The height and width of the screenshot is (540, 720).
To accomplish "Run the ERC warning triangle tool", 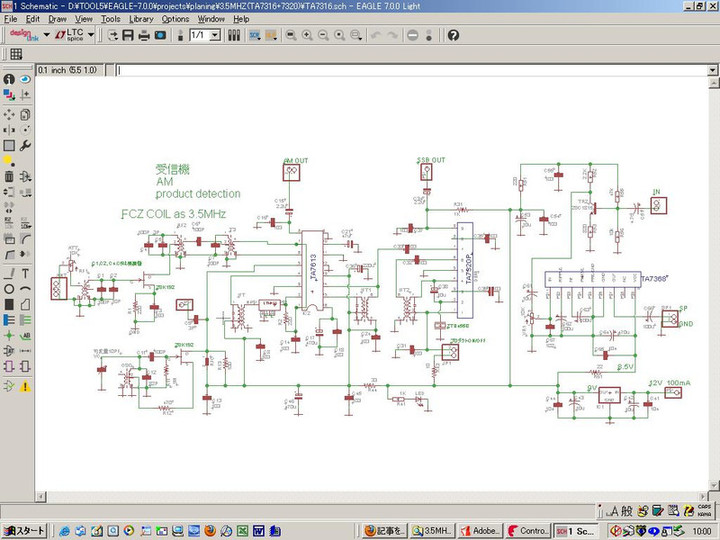I will tap(25, 386).
